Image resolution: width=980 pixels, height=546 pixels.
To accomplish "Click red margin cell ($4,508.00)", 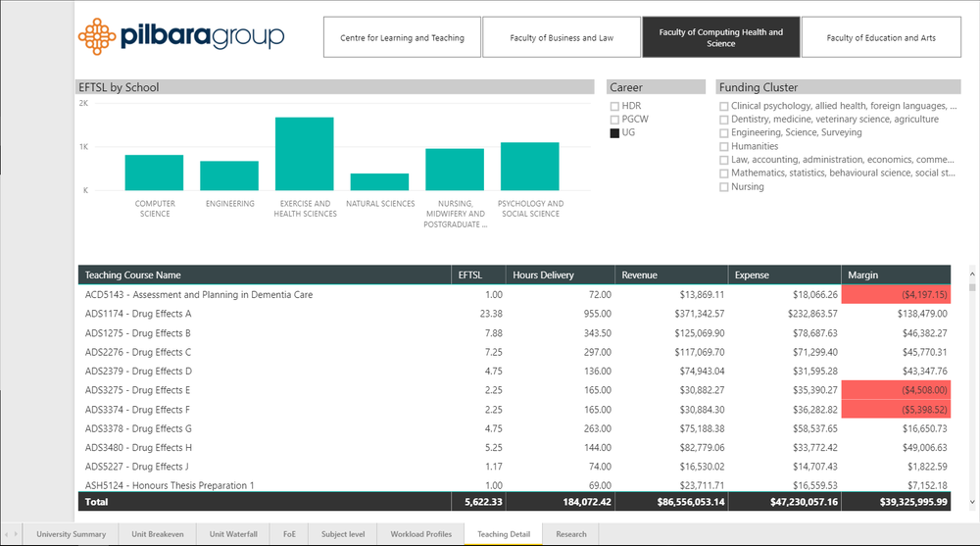I will click(897, 389).
